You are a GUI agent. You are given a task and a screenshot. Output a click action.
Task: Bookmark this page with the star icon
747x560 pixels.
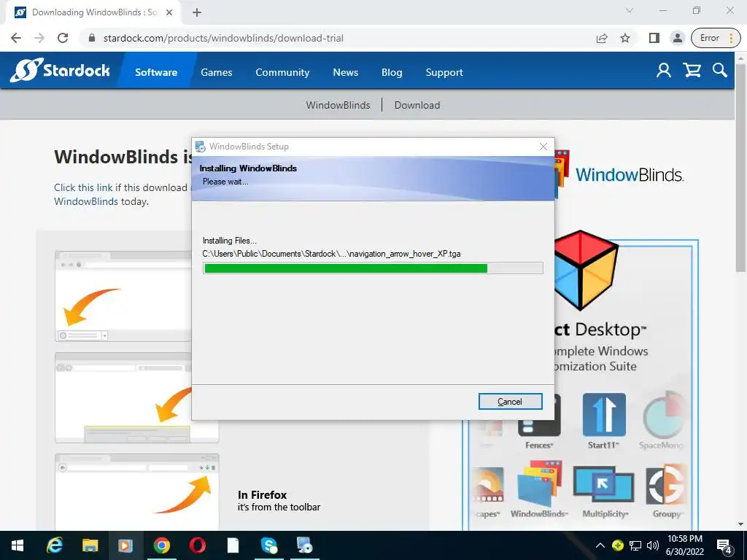coord(625,38)
